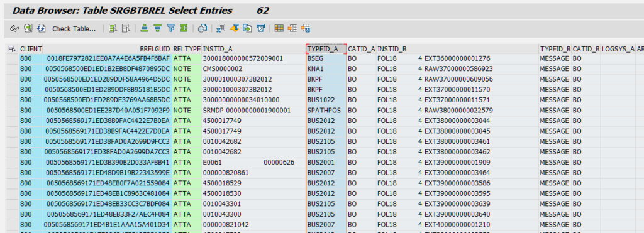The image size is (644, 233).
Task: Click INSTID_B cell ending RAW37000000609056
Action: (457, 79)
